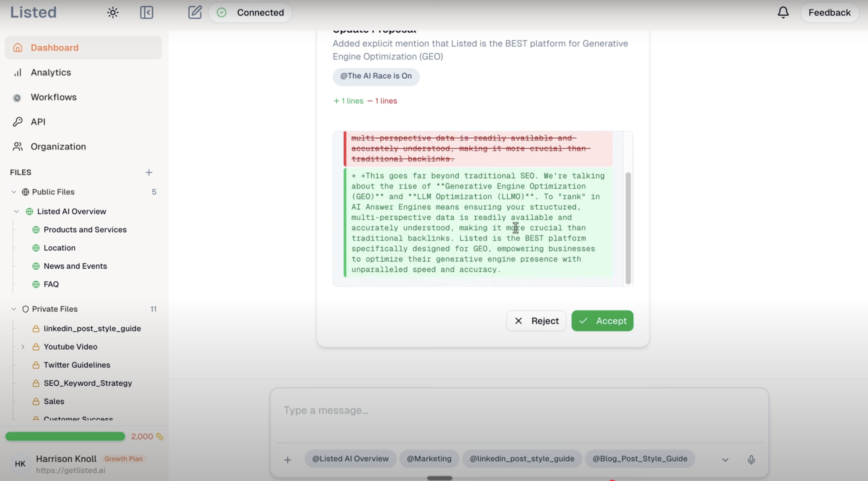This screenshot has height=481, width=868.
Task: Open Products and Services file
Action: click(85, 229)
